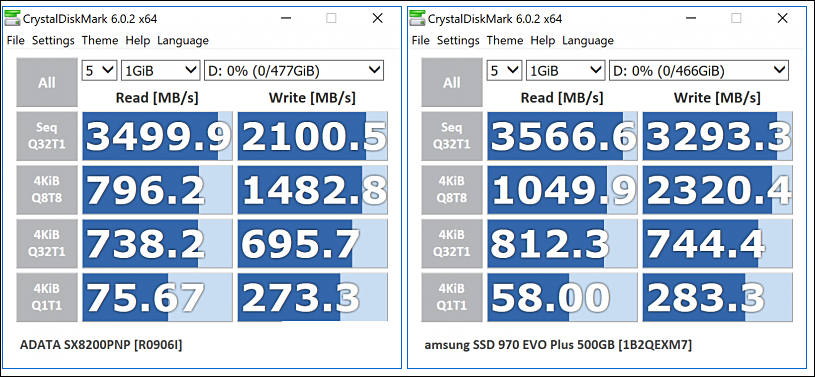Open drive dropdown showing 0/477GiB

[x=294, y=70]
